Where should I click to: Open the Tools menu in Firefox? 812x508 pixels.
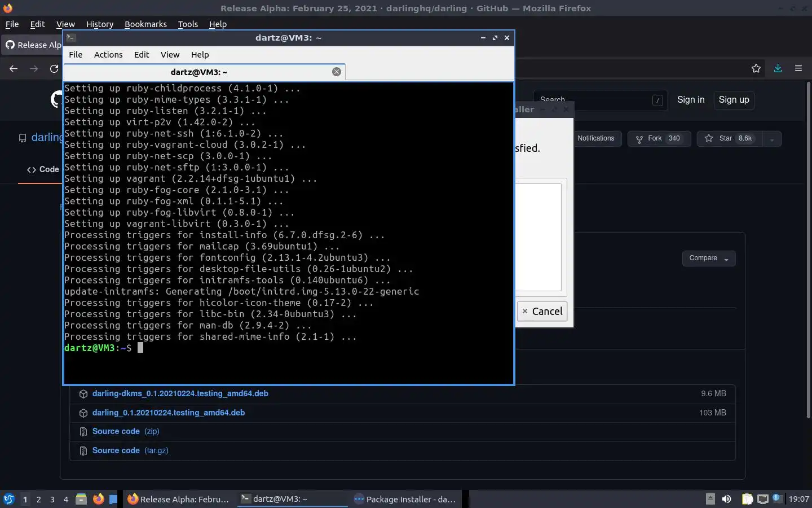click(188, 24)
